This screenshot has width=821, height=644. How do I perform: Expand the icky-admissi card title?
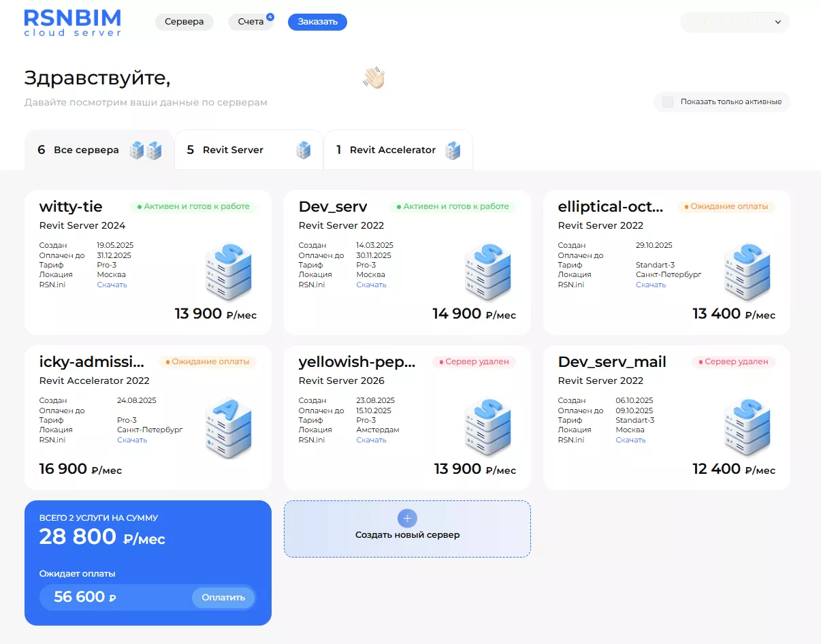pos(91,361)
